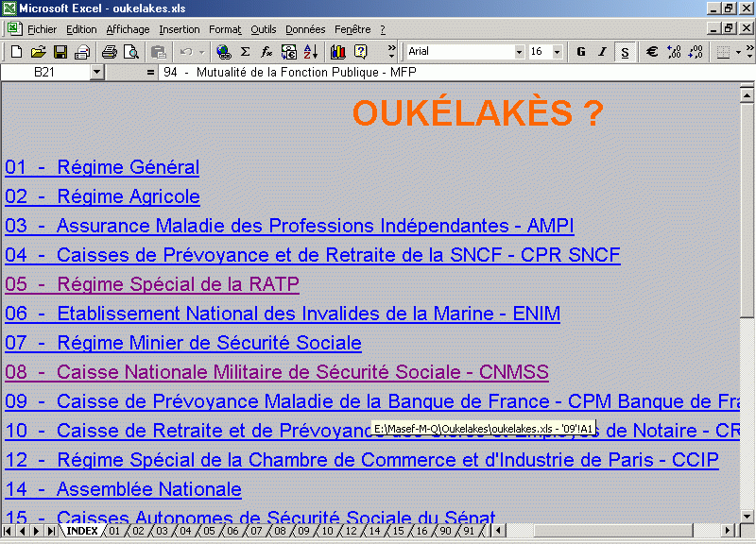This screenshot has width=756, height=544.
Task: Click the Euro conversion icon
Action: 289,52
